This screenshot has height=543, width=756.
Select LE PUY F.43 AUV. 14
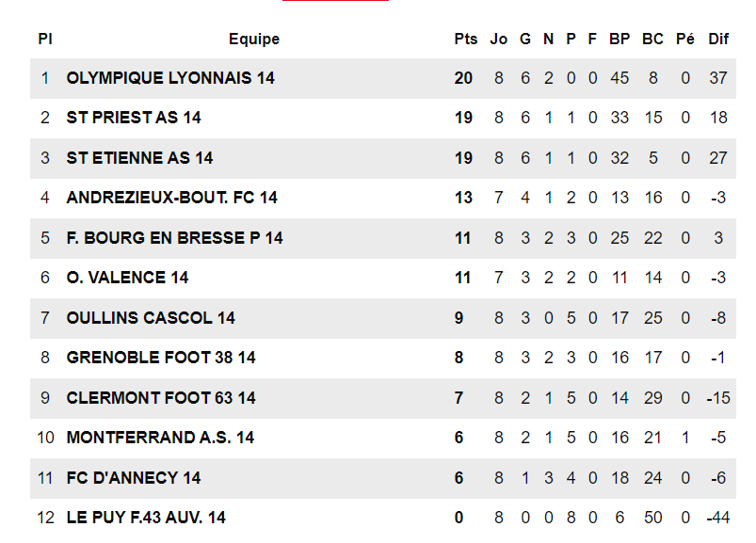click(146, 518)
